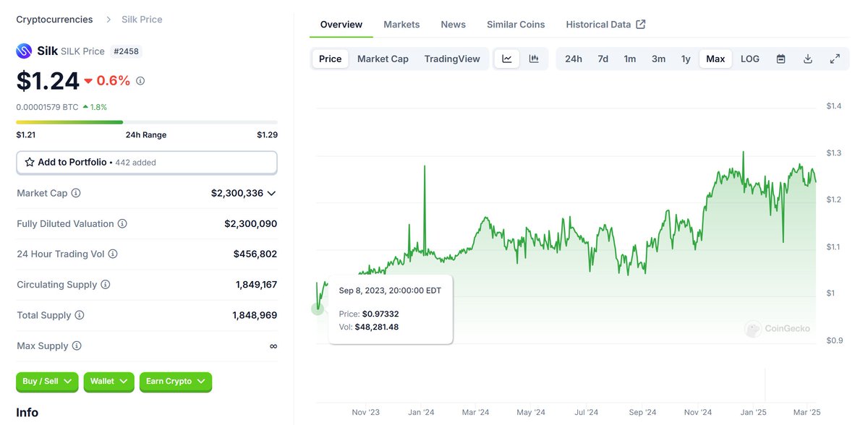
Task: Click the 1,848,969 total supply value
Action: tap(255, 315)
